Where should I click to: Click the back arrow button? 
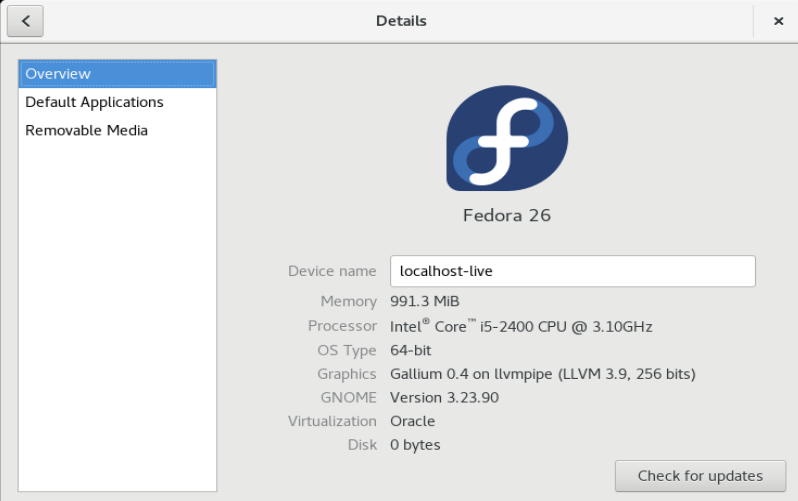pos(25,20)
